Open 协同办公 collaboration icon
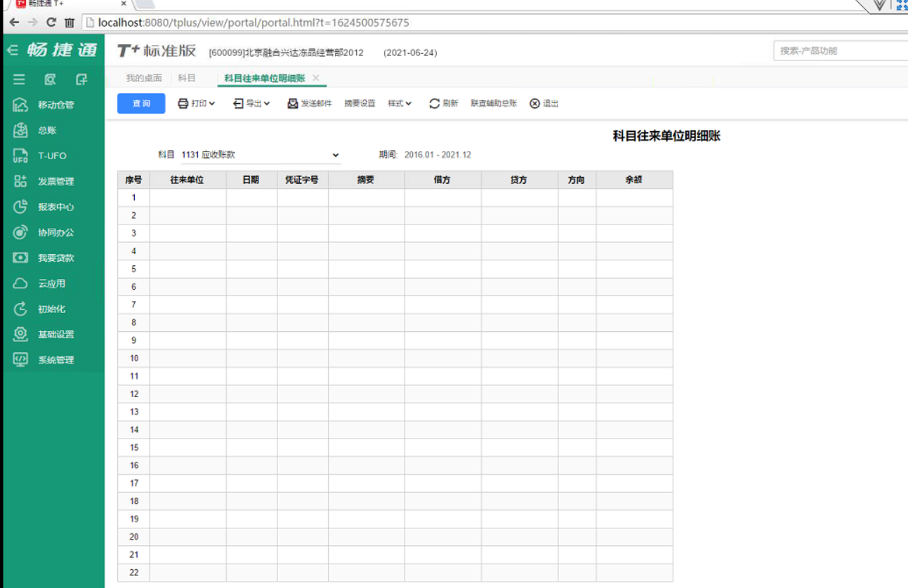 [x=20, y=232]
